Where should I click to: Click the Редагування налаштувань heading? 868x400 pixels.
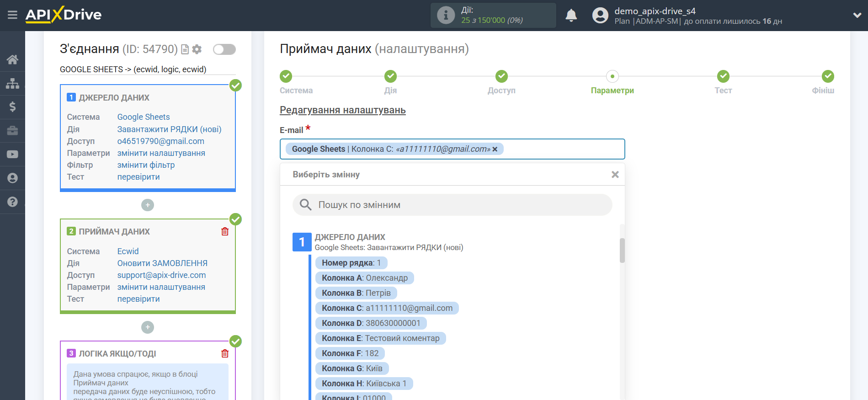tap(343, 110)
